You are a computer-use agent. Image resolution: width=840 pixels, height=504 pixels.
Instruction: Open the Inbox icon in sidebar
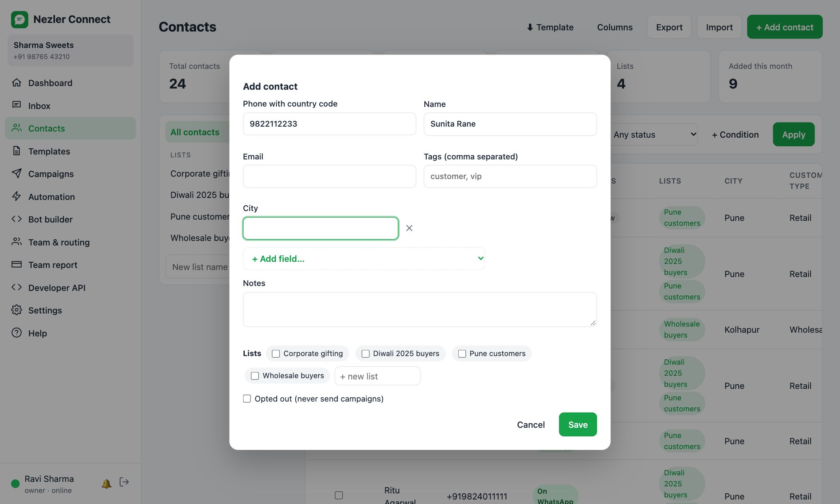pos(16,105)
